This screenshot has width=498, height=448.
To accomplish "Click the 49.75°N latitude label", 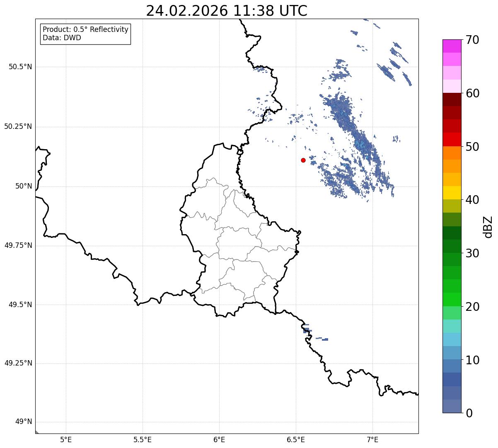I will point(18,245).
